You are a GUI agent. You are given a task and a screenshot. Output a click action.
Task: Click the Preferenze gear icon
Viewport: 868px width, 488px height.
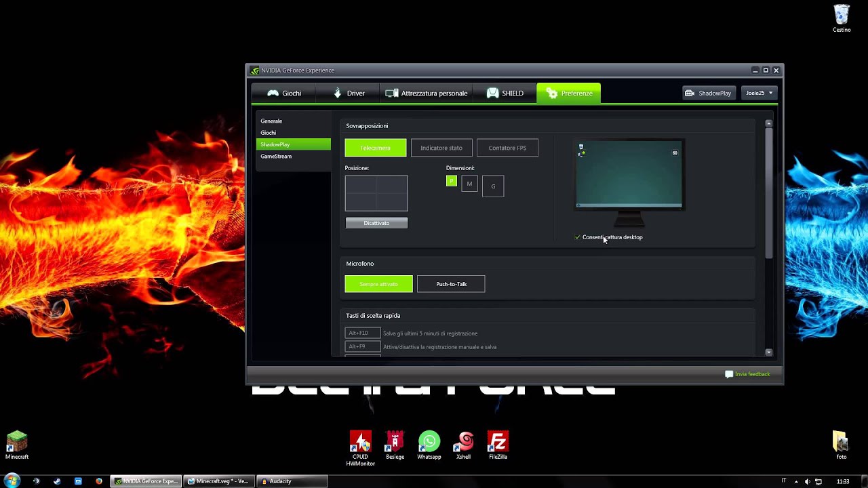coord(552,94)
